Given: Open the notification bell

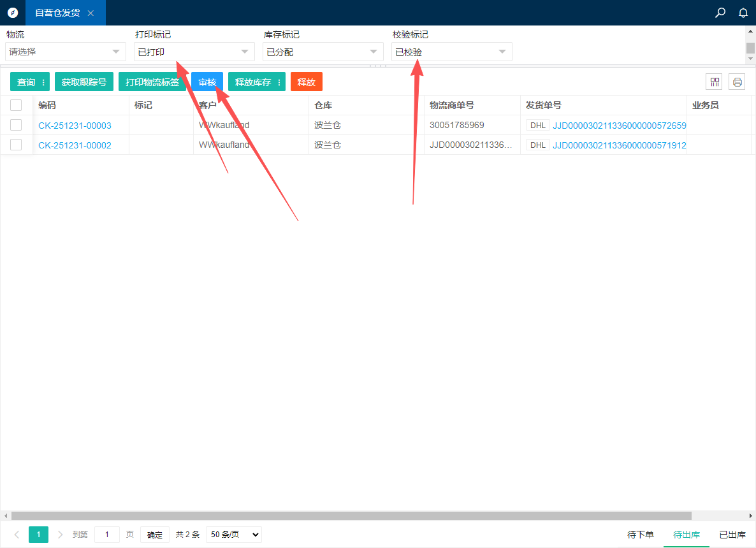Looking at the screenshot, I should coord(743,13).
